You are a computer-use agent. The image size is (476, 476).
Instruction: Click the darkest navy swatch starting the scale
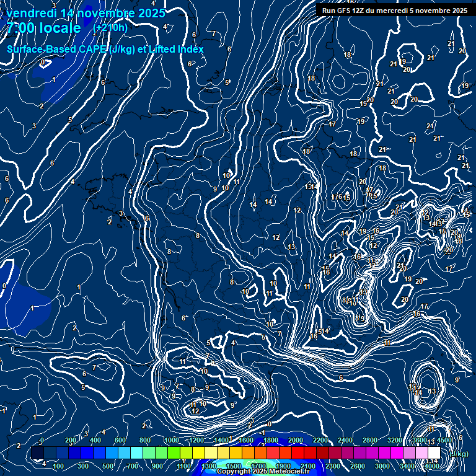point(38,452)
